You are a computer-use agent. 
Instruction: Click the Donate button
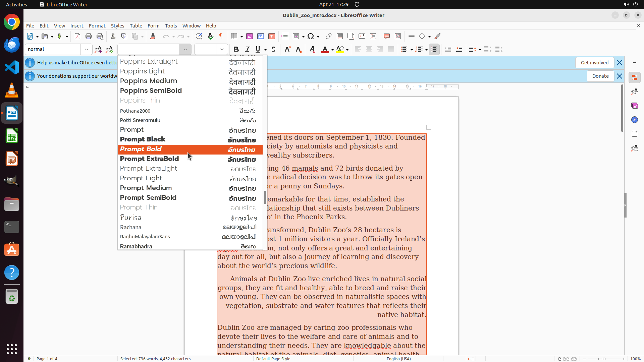point(600,76)
